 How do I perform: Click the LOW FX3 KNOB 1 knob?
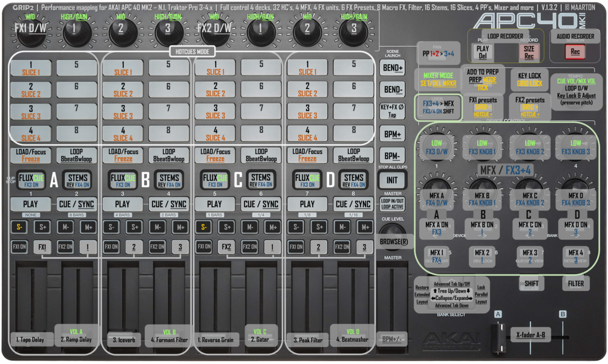pos(482,146)
